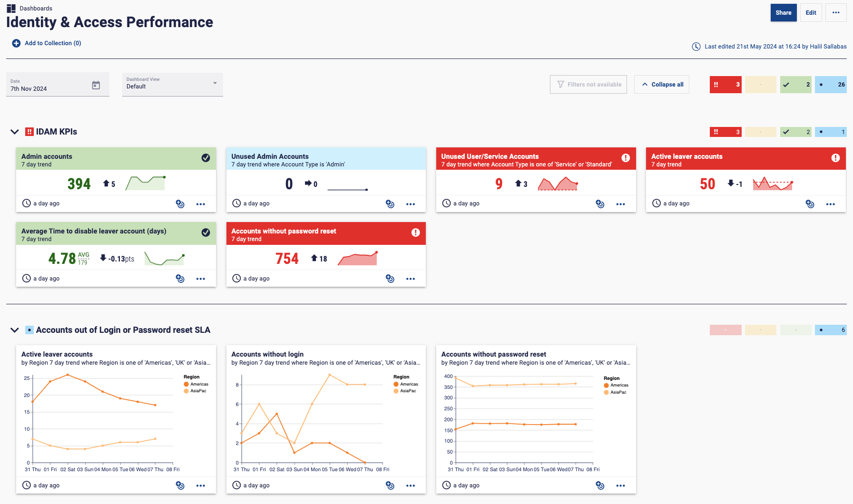Collapse Accounts out of Login or Password reset SLA
The height and width of the screenshot is (504, 853).
coord(15,330)
